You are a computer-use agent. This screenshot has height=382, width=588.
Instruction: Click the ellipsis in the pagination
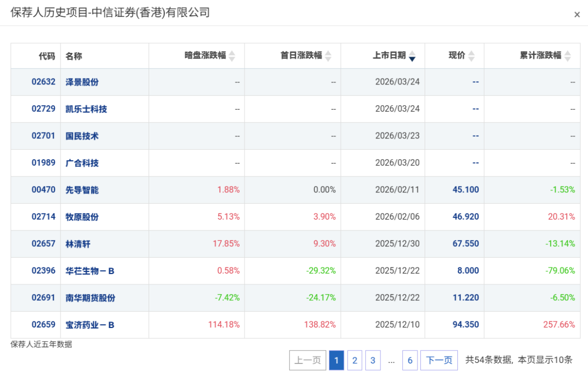click(391, 360)
